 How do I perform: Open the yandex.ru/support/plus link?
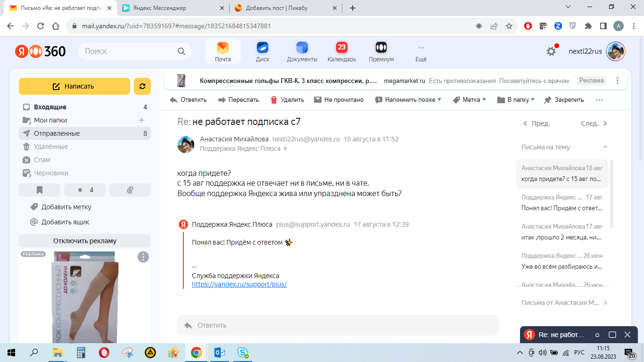pyautogui.click(x=239, y=285)
